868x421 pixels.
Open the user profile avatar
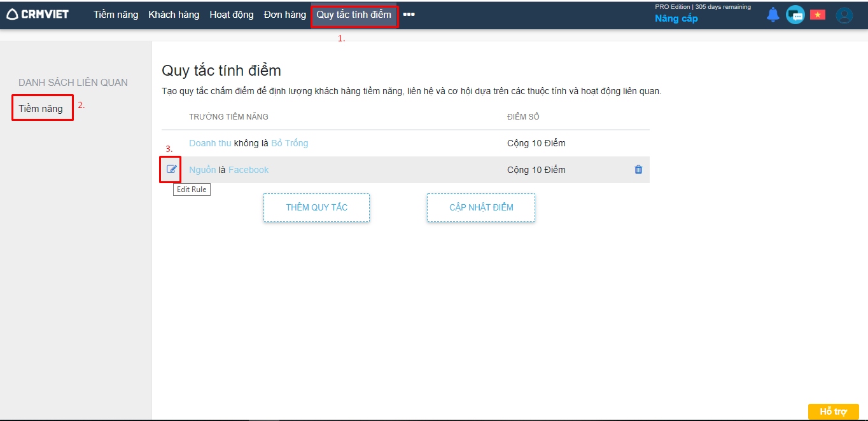click(x=844, y=15)
